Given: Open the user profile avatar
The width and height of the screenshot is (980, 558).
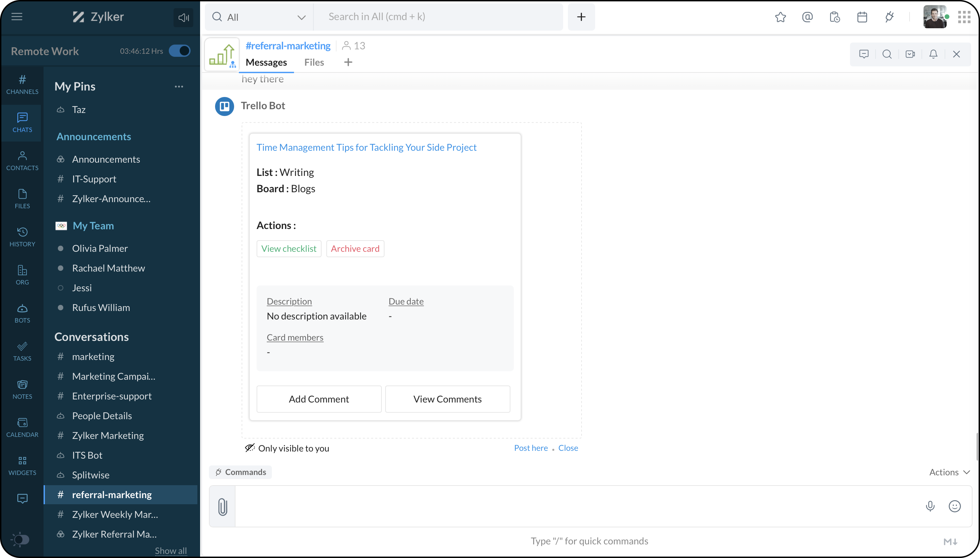Looking at the screenshot, I should pyautogui.click(x=935, y=17).
